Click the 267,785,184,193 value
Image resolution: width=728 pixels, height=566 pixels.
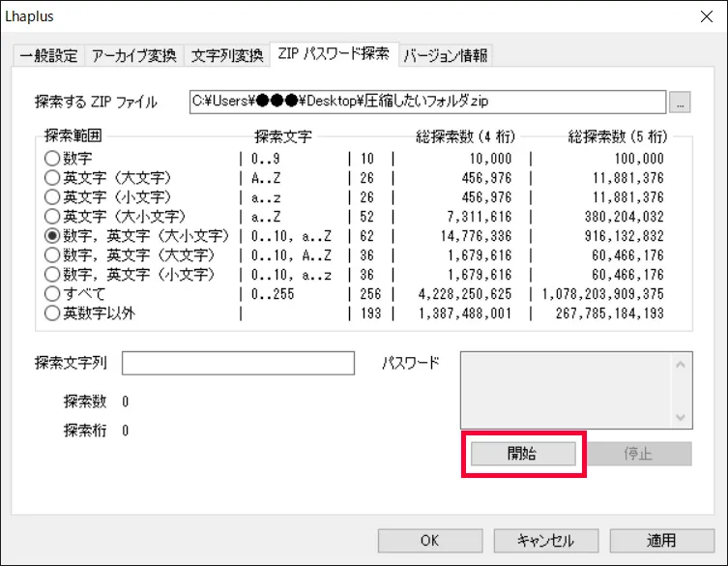click(610, 313)
